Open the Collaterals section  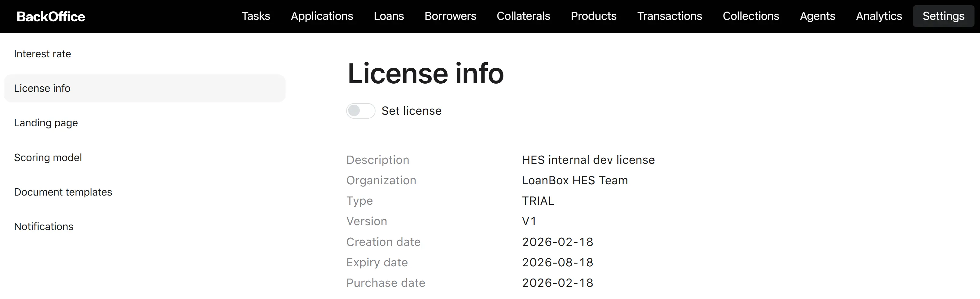click(523, 16)
